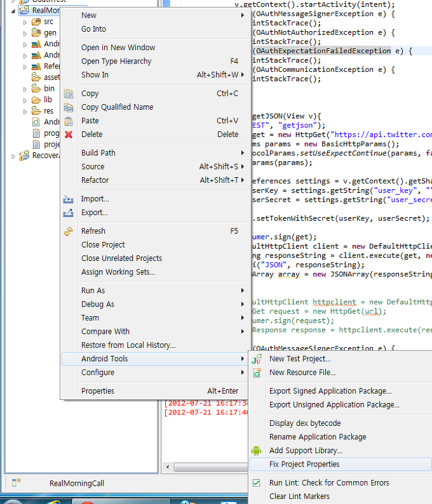Choose Open Type Hierarchy
This screenshot has height=504, width=432.
(x=156, y=61)
